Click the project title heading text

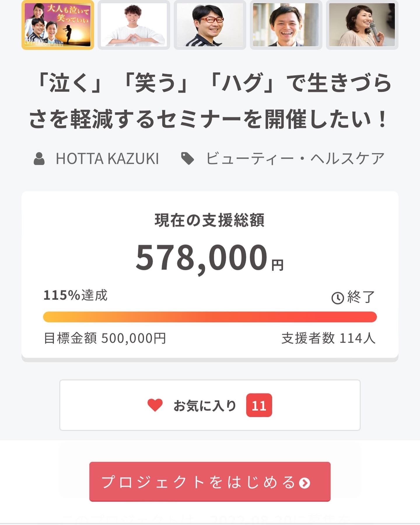[210, 101]
